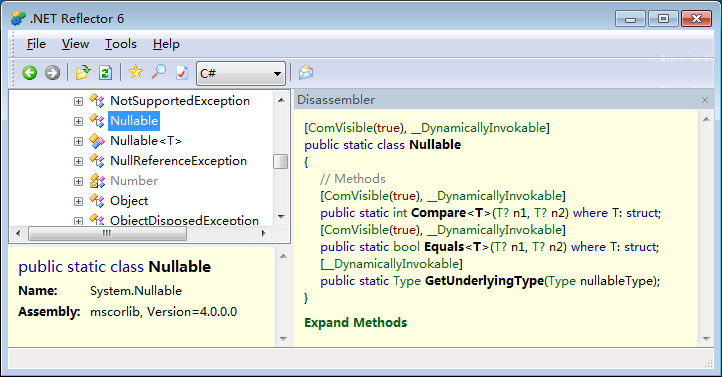This screenshot has height=377, width=722.
Task: Close the Disassembler pane
Action: click(x=705, y=100)
